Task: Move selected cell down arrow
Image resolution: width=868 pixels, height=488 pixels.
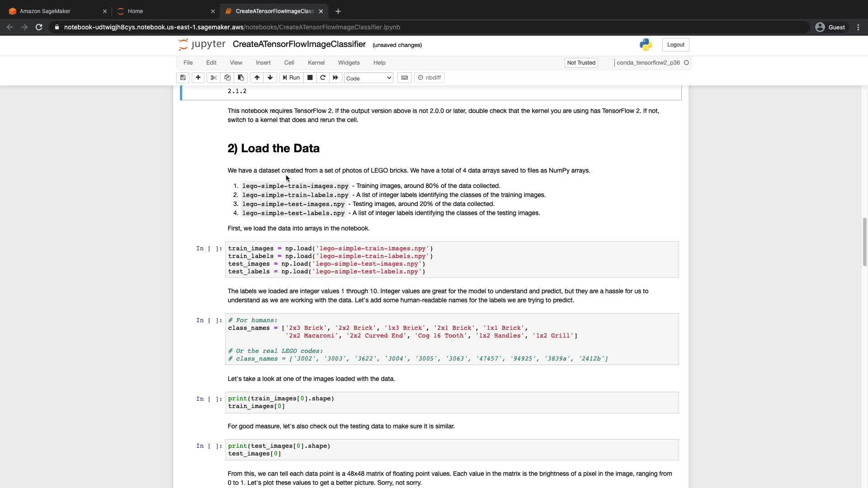Action: [270, 78]
